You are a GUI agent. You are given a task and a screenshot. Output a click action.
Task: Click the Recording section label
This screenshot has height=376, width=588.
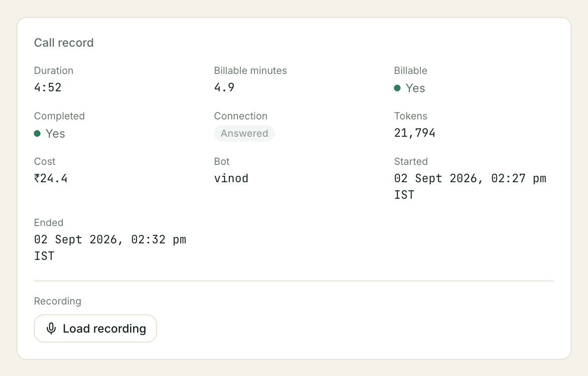click(57, 301)
